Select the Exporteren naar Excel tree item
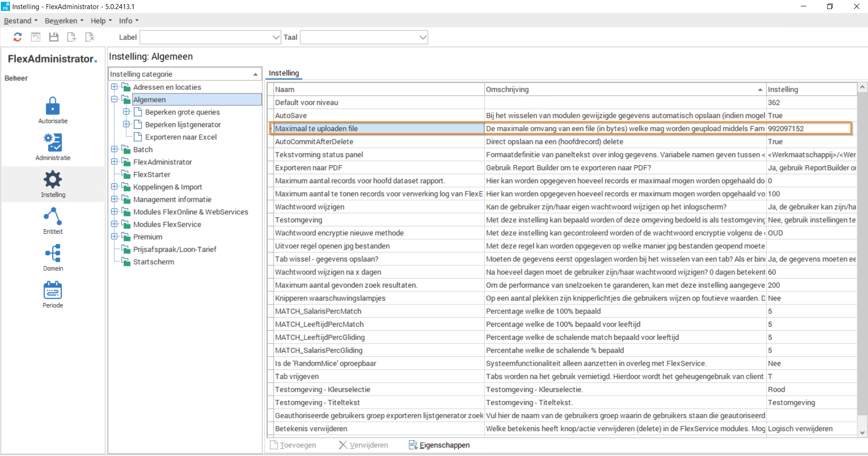Image resolution: width=868 pixels, height=456 pixels. pos(181,137)
